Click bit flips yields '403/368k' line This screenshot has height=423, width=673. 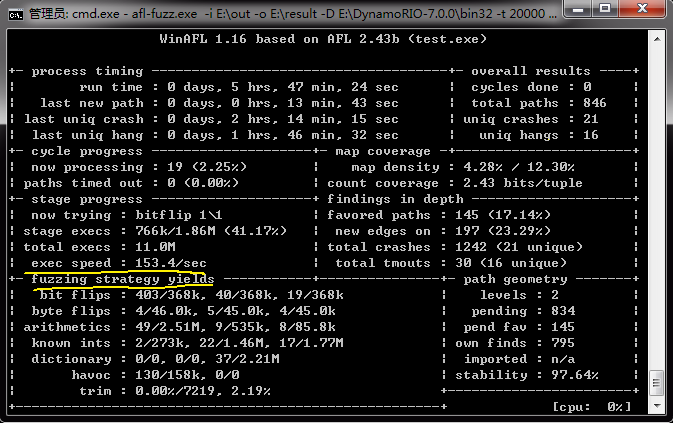pos(191,295)
